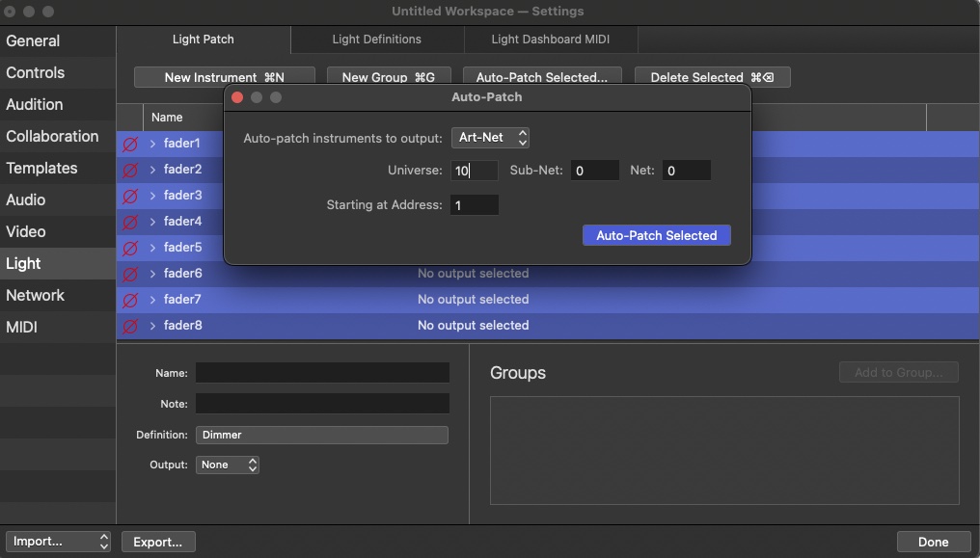Viewport: 980px width, 558px height.
Task: Open the Audio settings section
Action: click(26, 200)
